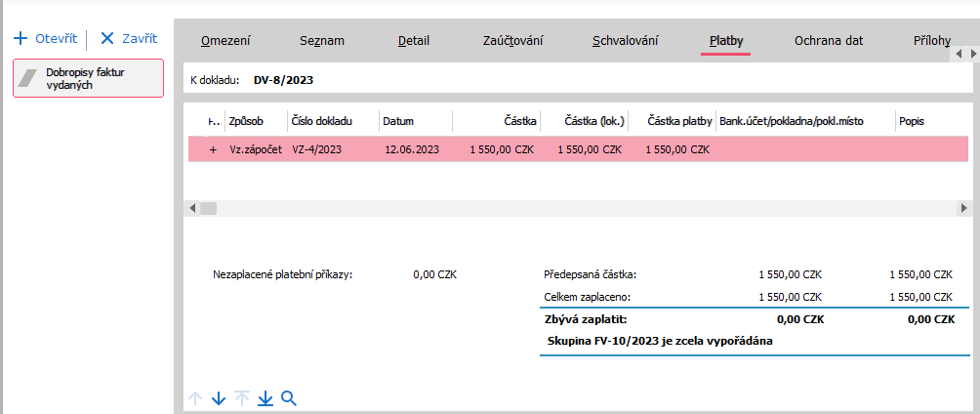Click the Otevřít plus icon
Screen dimensions: 980x414
pos(20,39)
